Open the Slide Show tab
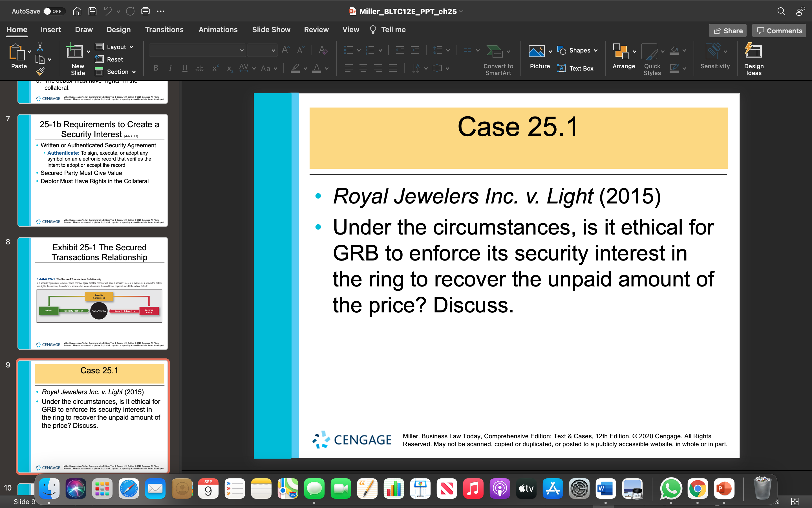The width and height of the screenshot is (812, 508). [x=271, y=30]
